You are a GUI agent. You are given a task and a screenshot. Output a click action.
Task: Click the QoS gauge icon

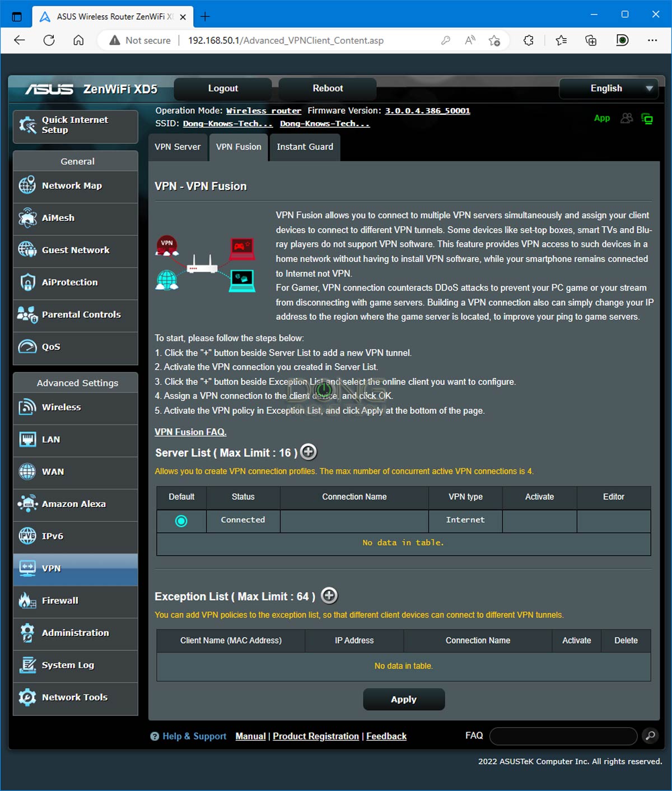pyautogui.click(x=27, y=347)
